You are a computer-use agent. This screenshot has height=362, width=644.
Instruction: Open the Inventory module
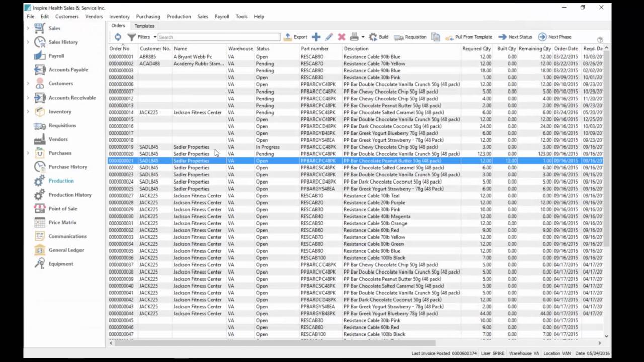(x=60, y=112)
